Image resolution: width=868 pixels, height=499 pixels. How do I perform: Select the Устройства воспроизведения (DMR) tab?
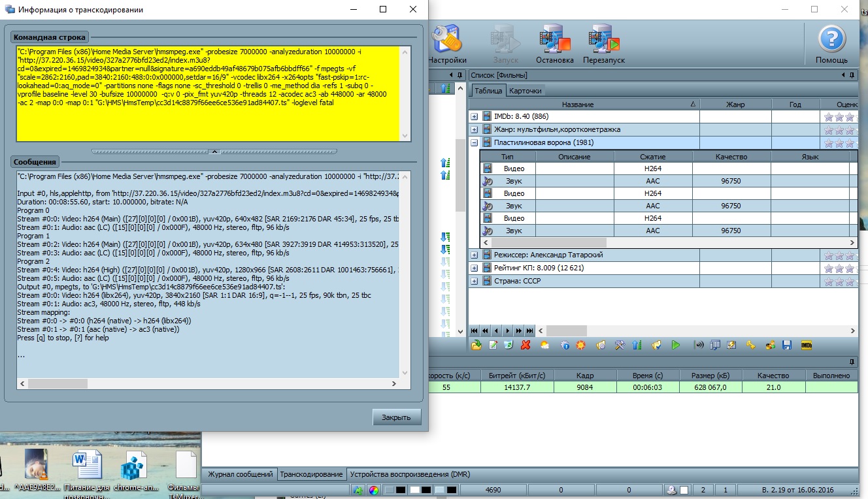point(410,474)
